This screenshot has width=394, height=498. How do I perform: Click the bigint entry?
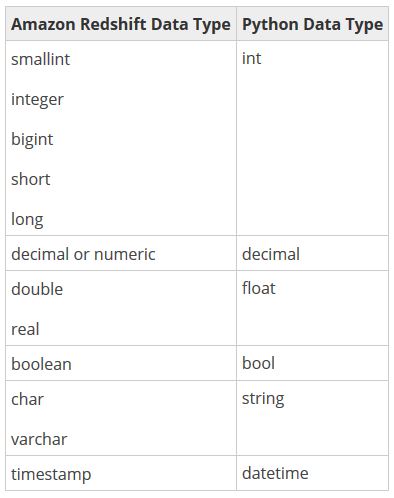pyautogui.click(x=32, y=139)
